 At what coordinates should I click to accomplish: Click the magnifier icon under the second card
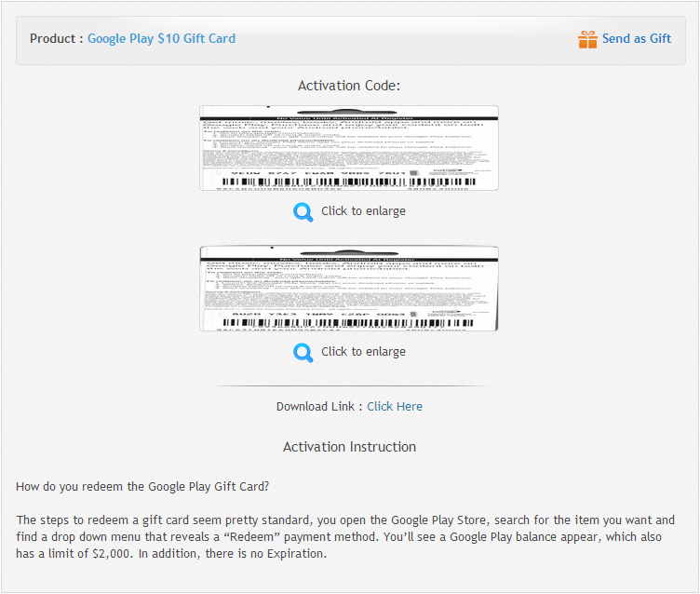coord(303,353)
